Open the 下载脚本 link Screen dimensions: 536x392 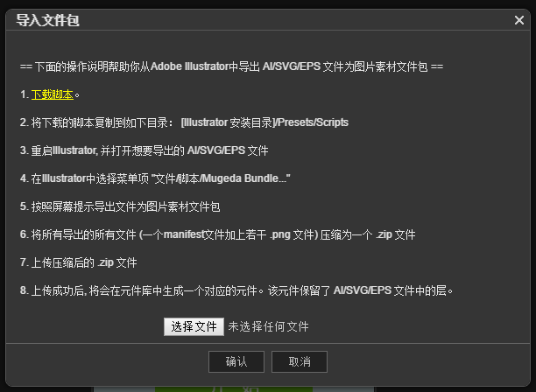pyautogui.click(x=53, y=94)
